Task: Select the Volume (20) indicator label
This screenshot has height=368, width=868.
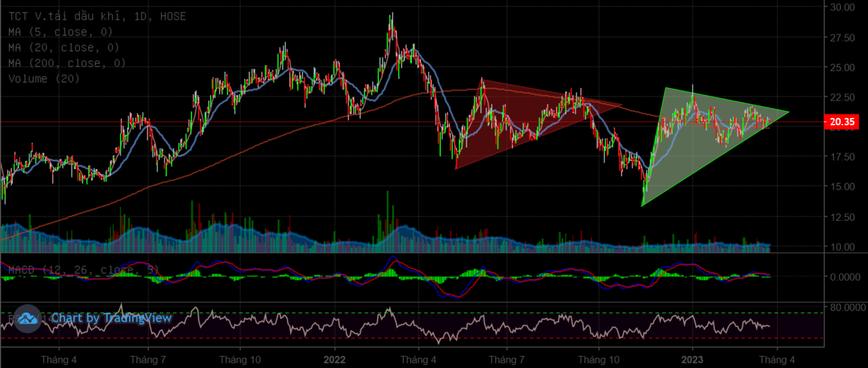Action: point(44,79)
